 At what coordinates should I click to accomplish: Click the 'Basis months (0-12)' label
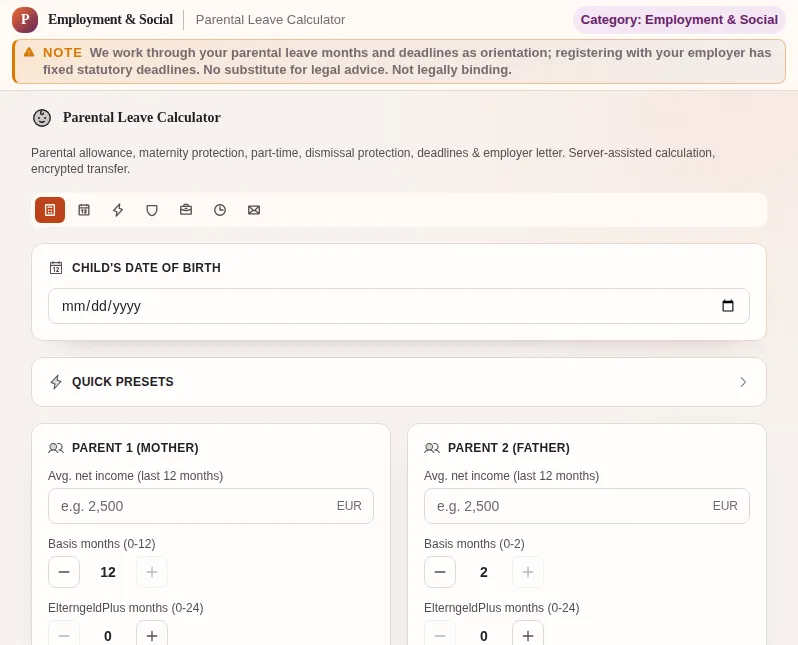[x=102, y=544]
